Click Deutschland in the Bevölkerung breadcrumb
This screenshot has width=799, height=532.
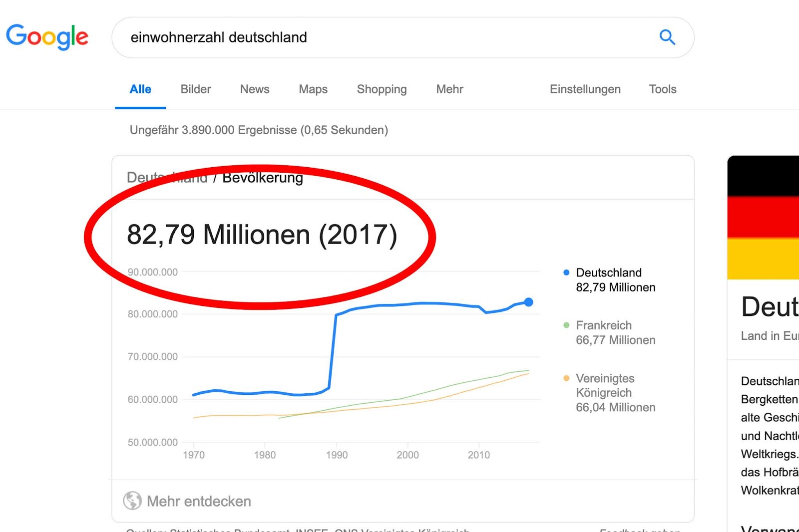click(x=167, y=178)
